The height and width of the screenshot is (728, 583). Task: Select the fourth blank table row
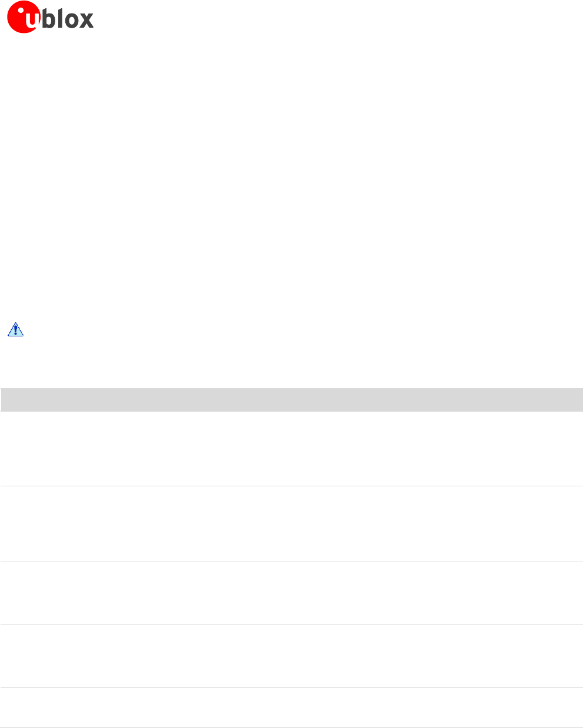pos(291,656)
